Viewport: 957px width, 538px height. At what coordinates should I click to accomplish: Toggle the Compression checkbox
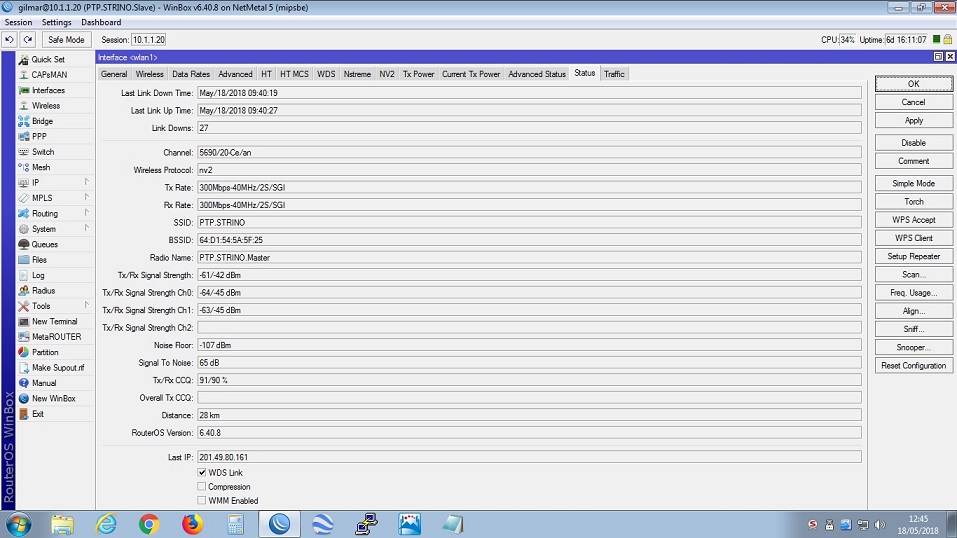point(202,487)
